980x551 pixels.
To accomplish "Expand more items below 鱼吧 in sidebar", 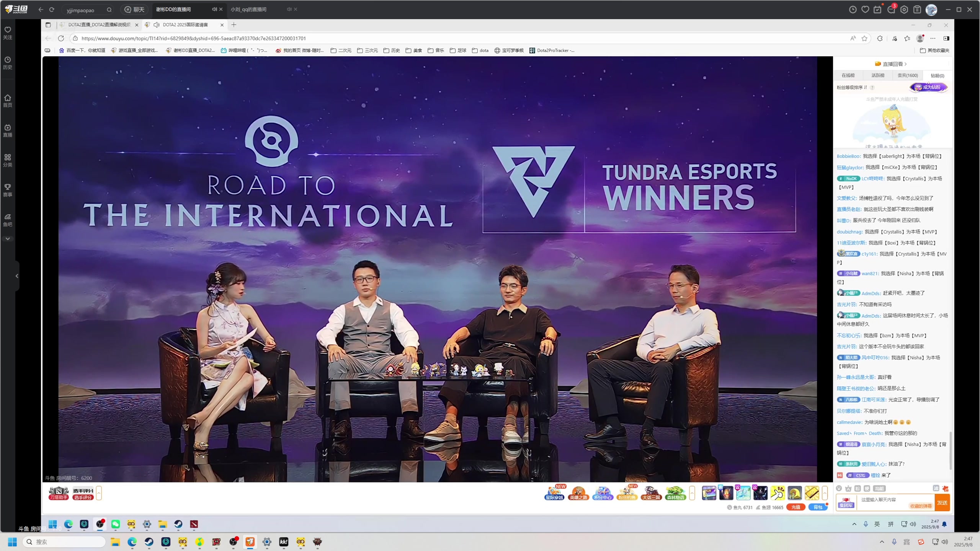I will (x=8, y=238).
